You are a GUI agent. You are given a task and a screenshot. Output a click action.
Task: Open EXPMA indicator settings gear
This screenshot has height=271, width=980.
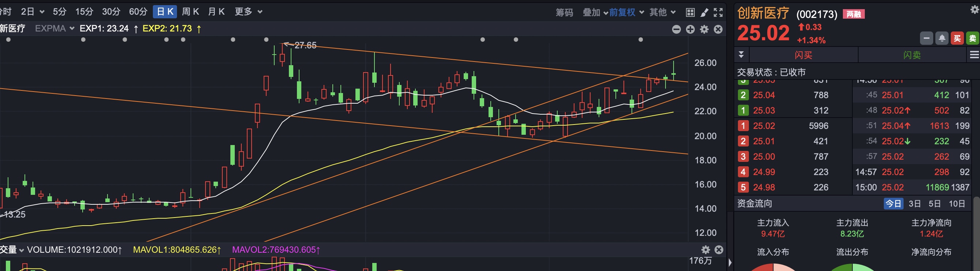tap(704, 29)
